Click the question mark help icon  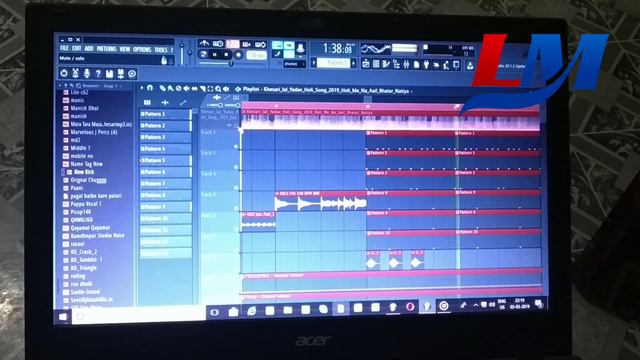click(98, 73)
